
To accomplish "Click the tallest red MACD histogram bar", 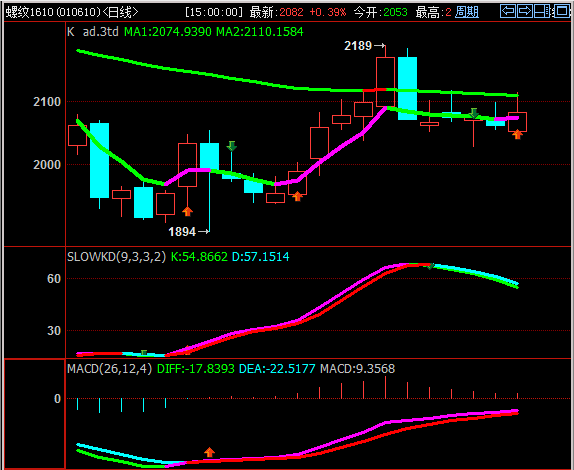I will [385, 387].
